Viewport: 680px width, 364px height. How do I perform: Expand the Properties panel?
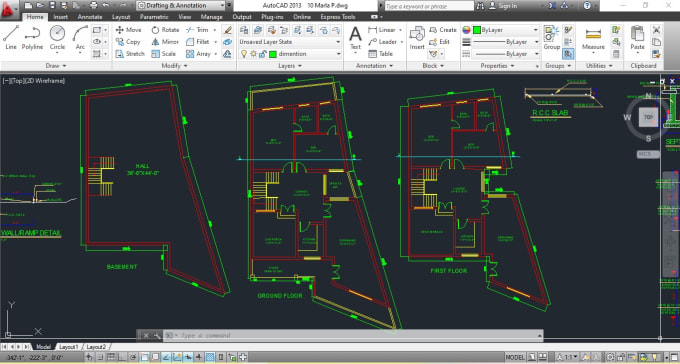[497, 66]
